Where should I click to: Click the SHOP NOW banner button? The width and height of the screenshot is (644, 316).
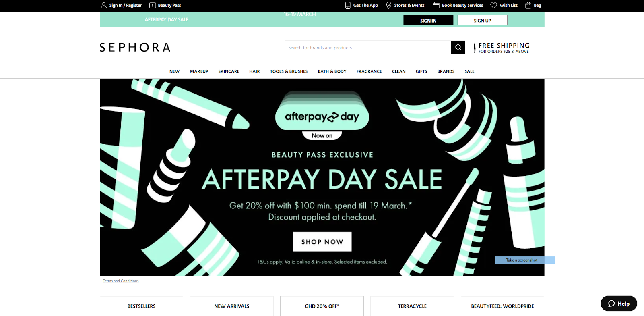pyautogui.click(x=322, y=241)
